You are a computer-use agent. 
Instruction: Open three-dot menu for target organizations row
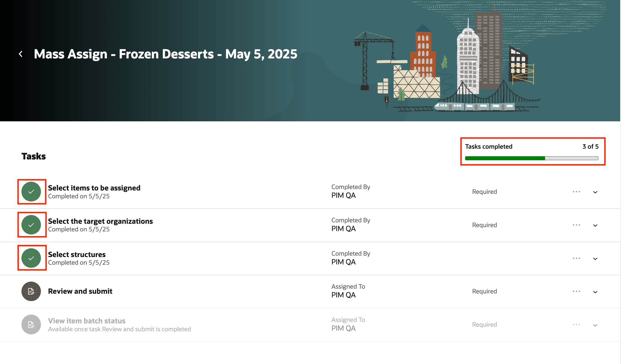click(x=576, y=225)
